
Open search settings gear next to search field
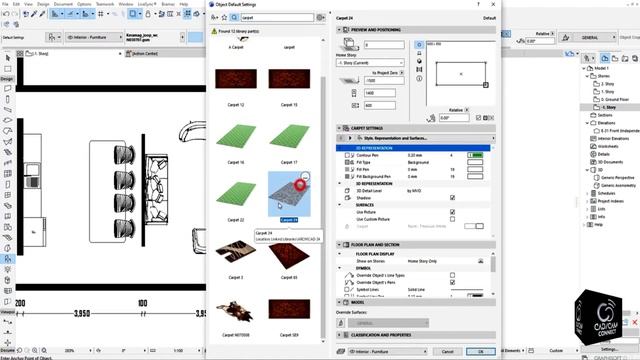click(320, 18)
